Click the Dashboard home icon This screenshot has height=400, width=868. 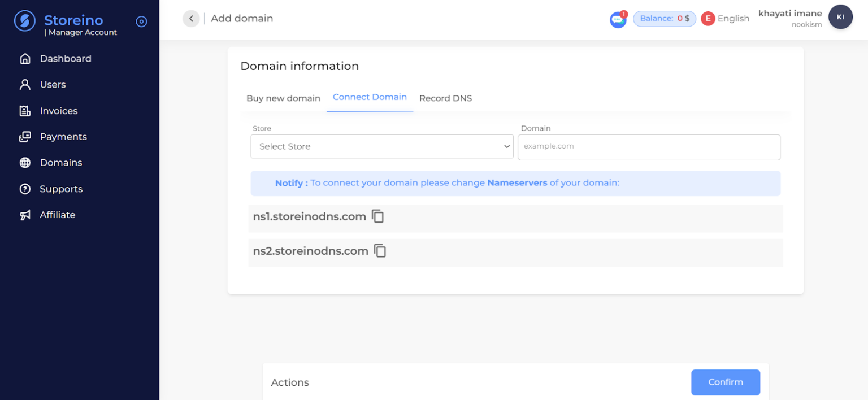tap(25, 59)
